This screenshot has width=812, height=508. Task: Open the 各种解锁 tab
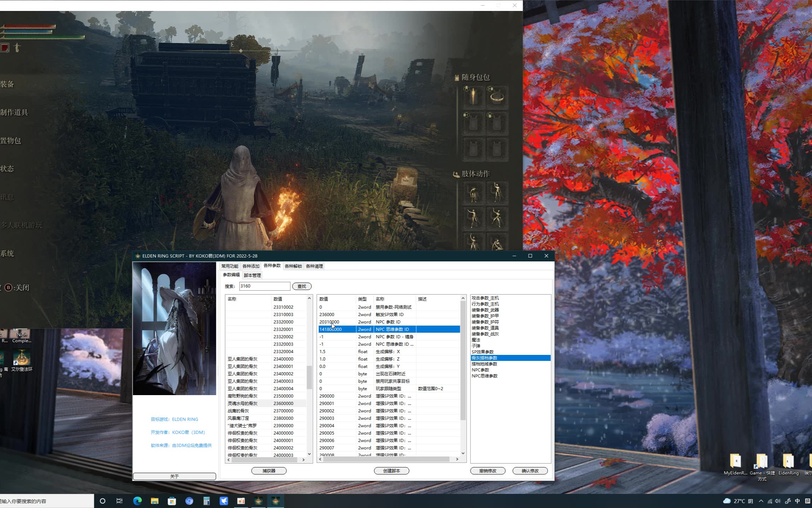click(x=293, y=266)
